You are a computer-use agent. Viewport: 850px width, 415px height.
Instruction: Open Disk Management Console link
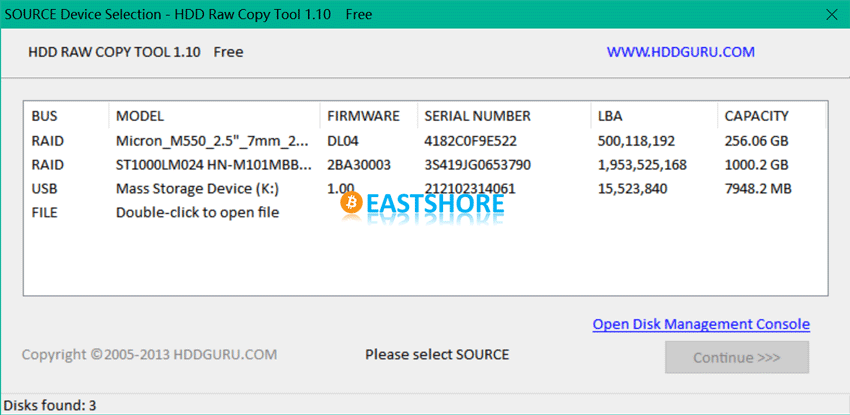(x=701, y=324)
